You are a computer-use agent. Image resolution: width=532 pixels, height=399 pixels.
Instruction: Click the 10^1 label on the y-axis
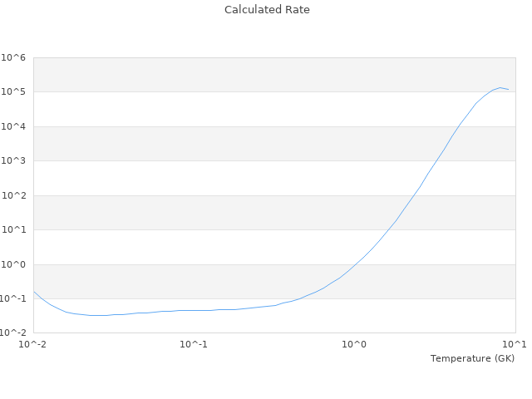click(x=13, y=230)
